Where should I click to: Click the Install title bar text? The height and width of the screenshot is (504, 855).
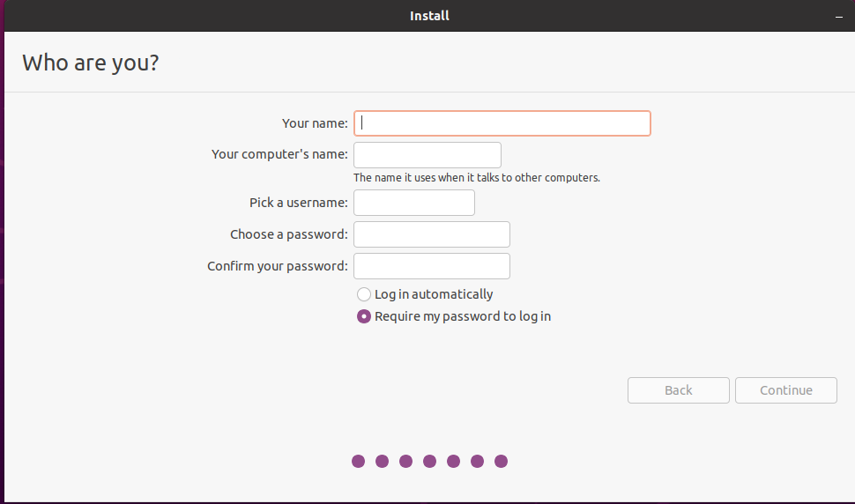[429, 16]
